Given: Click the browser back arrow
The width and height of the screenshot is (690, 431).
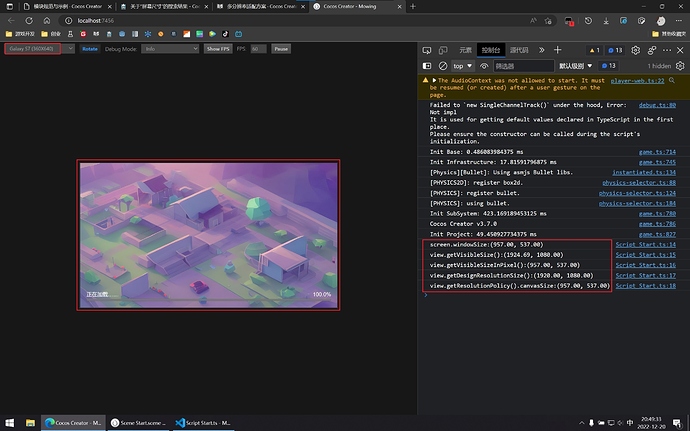Looking at the screenshot, I should pos(10,19).
